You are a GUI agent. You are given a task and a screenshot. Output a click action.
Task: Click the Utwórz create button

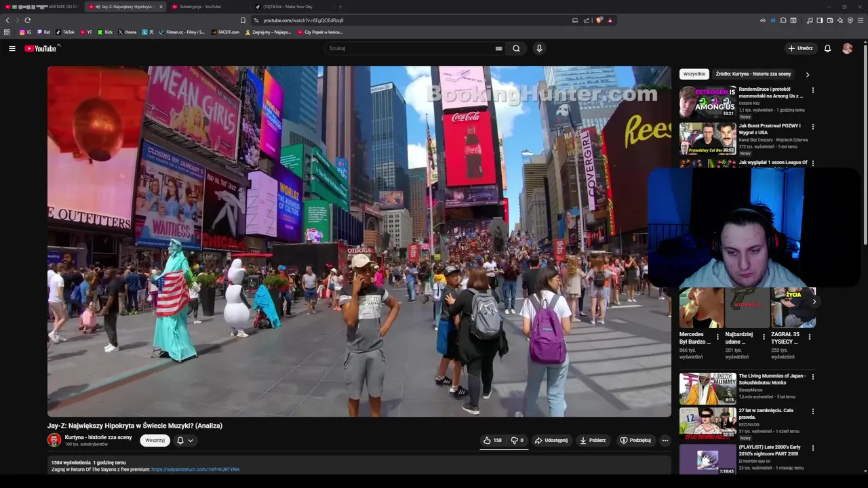(x=800, y=48)
